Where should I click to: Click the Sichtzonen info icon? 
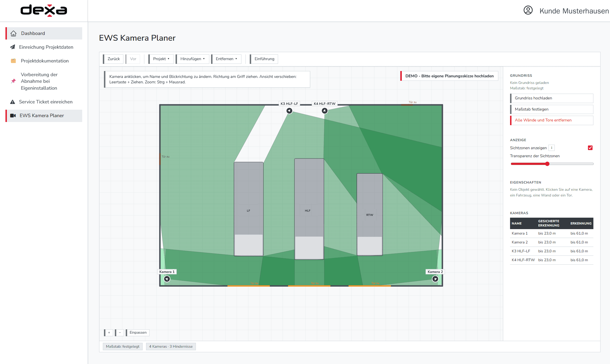(x=552, y=148)
